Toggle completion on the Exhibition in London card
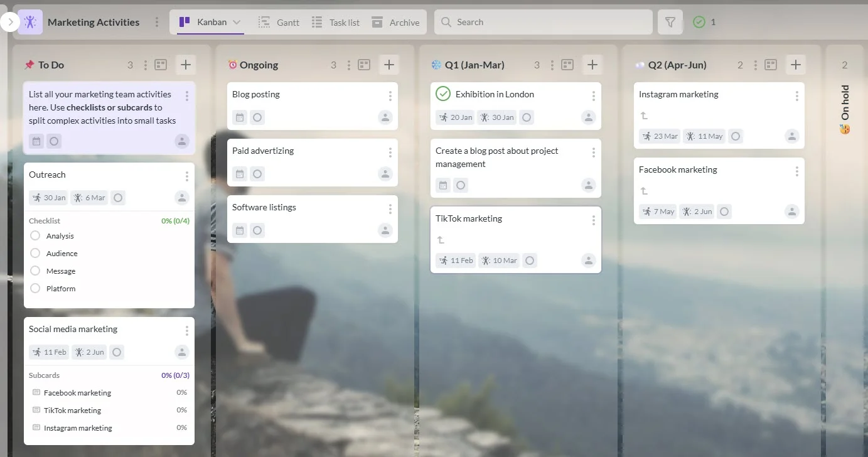This screenshot has width=868, height=457. click(443, 94)
